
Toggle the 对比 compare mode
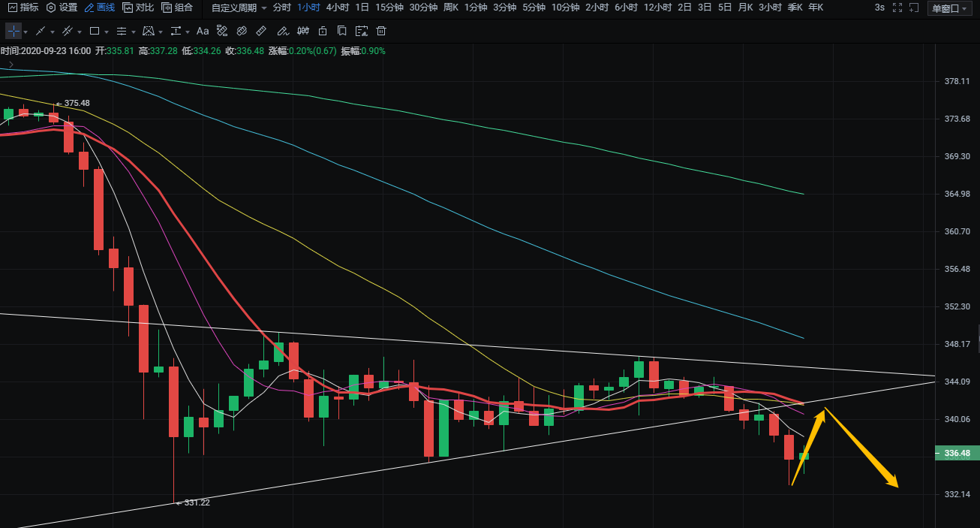[139, 8]
